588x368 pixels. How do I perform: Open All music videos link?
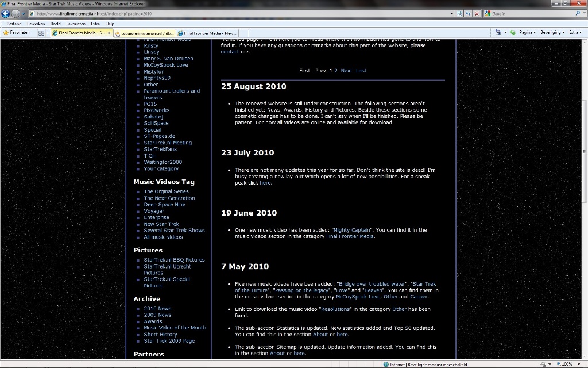click(x=163, y=237)
